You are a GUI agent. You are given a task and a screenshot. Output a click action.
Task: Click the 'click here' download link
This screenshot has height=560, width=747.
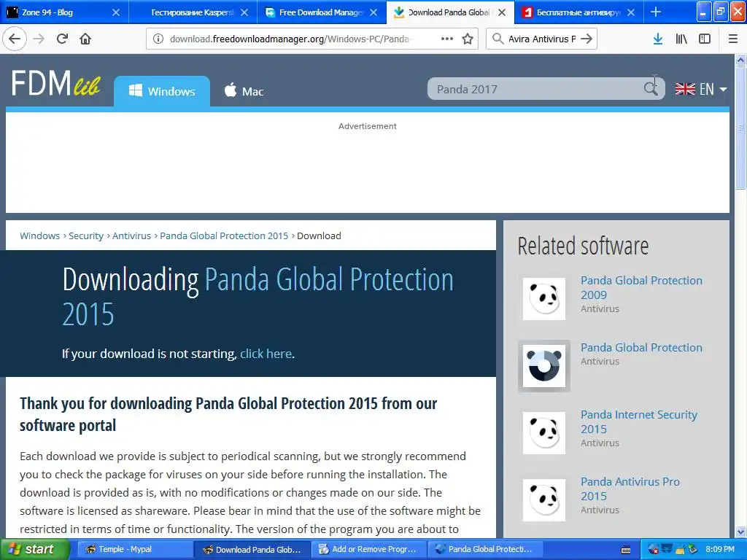[x=266, y=354]
